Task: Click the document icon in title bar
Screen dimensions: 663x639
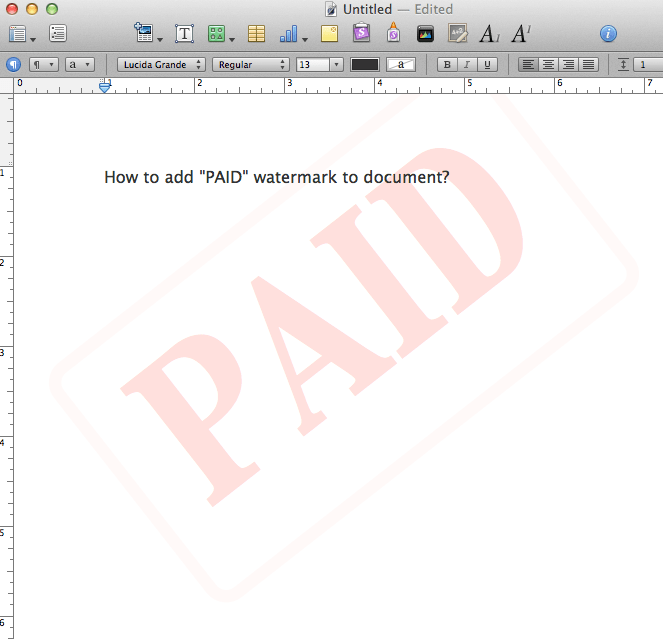Action: coord(331,9)
